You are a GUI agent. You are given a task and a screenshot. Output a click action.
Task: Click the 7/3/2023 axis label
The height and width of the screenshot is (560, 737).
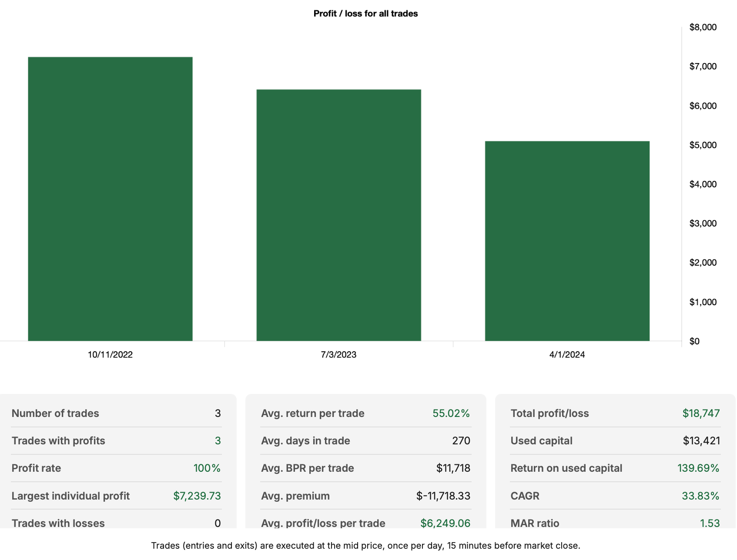[x=338, y=354]
